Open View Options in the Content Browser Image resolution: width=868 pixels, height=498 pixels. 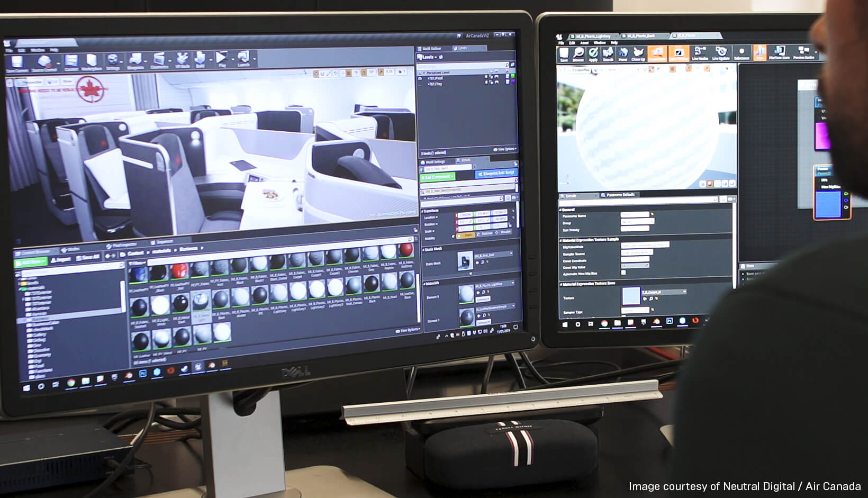tap(407, 330)
